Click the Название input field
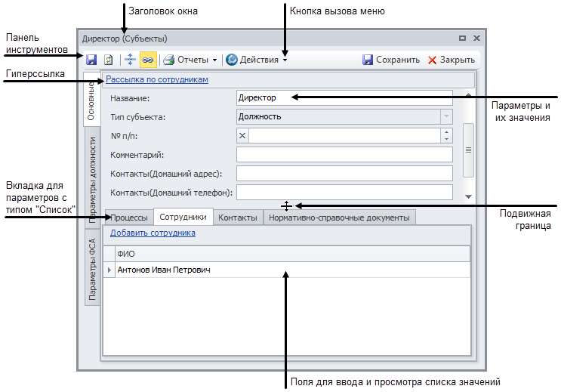 344,97
